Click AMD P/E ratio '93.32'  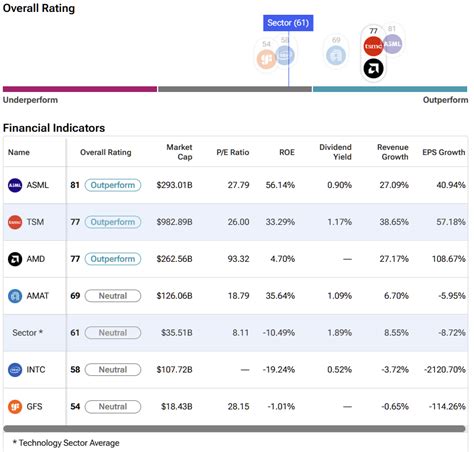(x=238, y=259)
